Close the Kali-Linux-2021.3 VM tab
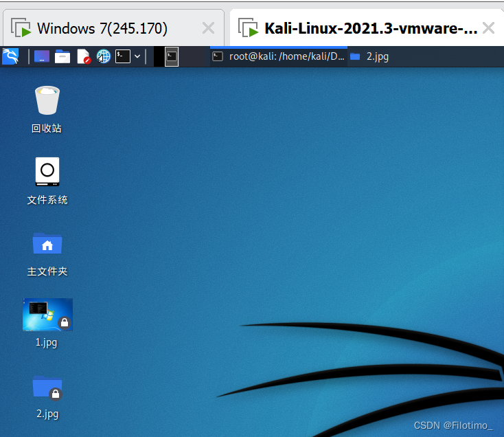 click(488, 28)
